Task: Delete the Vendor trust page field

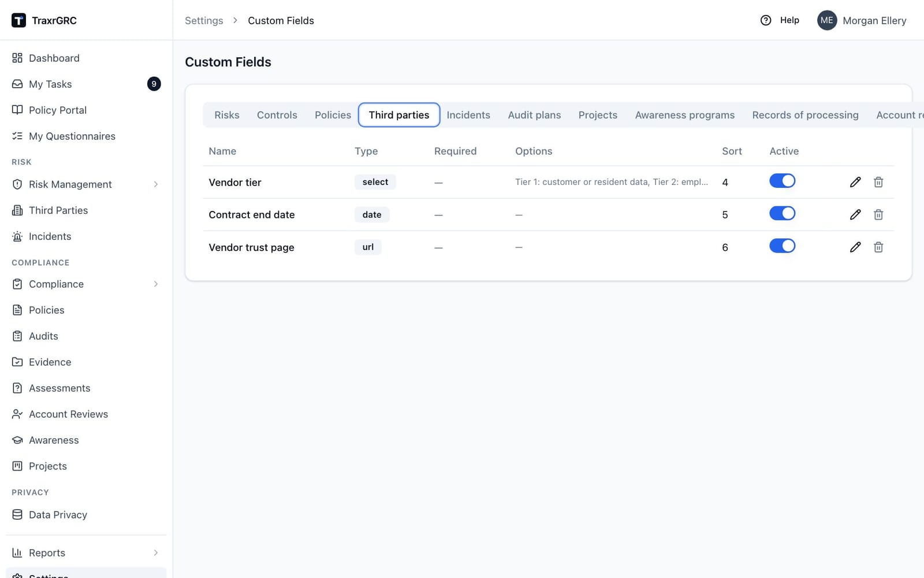Action: tap(878, 247)
